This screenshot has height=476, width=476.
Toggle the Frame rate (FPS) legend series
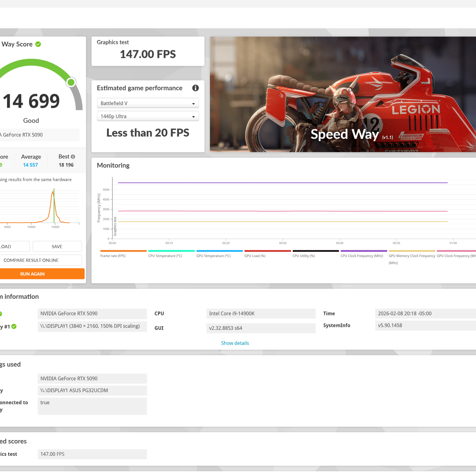(123, 254)
